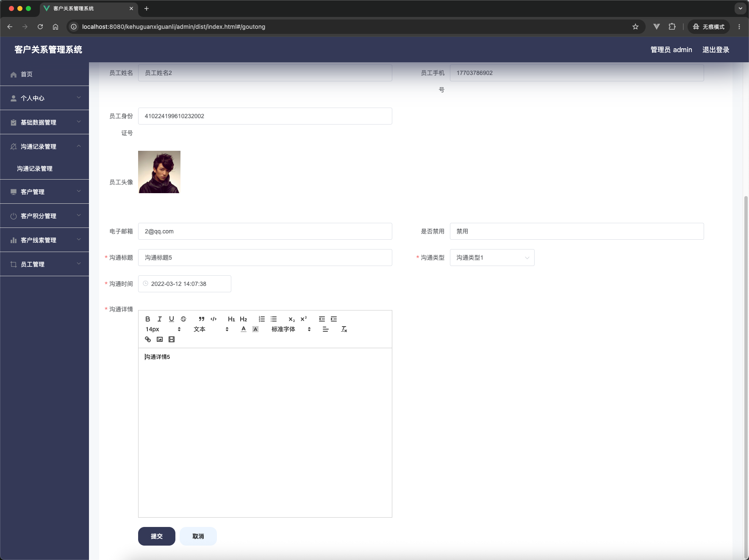Click the page vertical scrollbar

click(x=746, y=377)
